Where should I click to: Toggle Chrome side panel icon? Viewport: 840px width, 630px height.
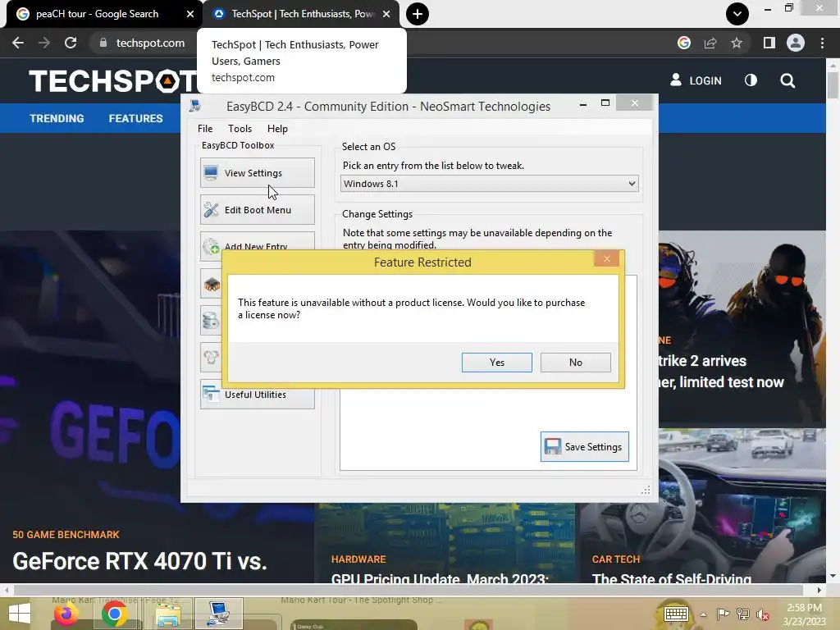point(769,43)
